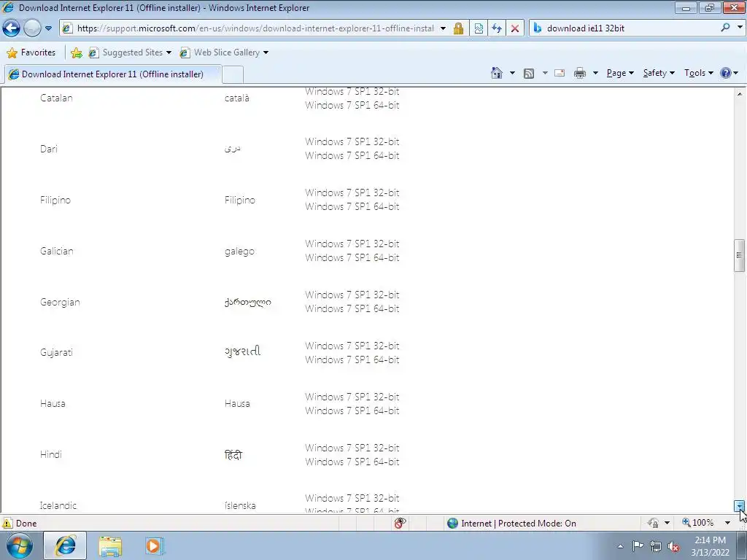Click the RSS feeds icon
This screenshot has height=560, width=747.
[x=529, y=73]
